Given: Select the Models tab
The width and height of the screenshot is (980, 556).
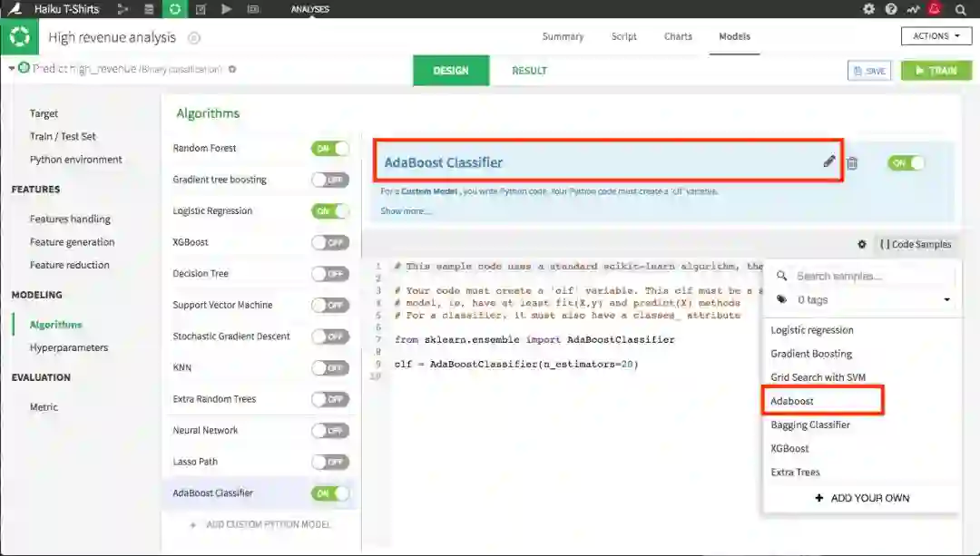Looking at the screenshot, I should (734, 36).
